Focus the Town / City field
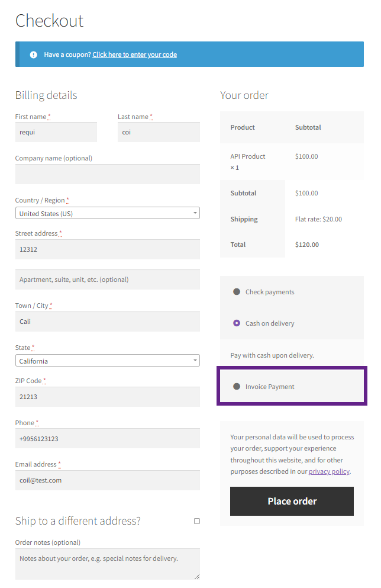This screenshot has height=588, width=381. [x=107, y=322]
